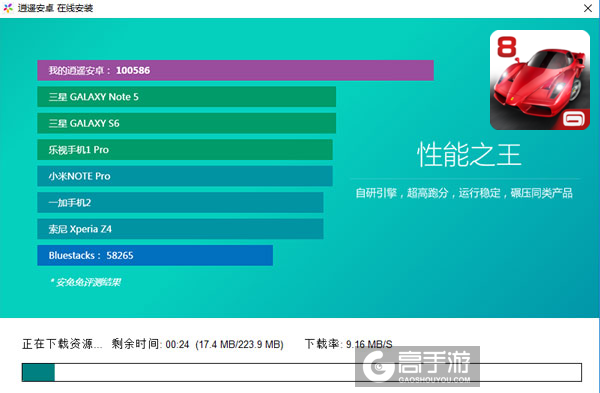Select the GALAXY S6 benchmark bar
600x393 pixels.
tap(187, 123)
